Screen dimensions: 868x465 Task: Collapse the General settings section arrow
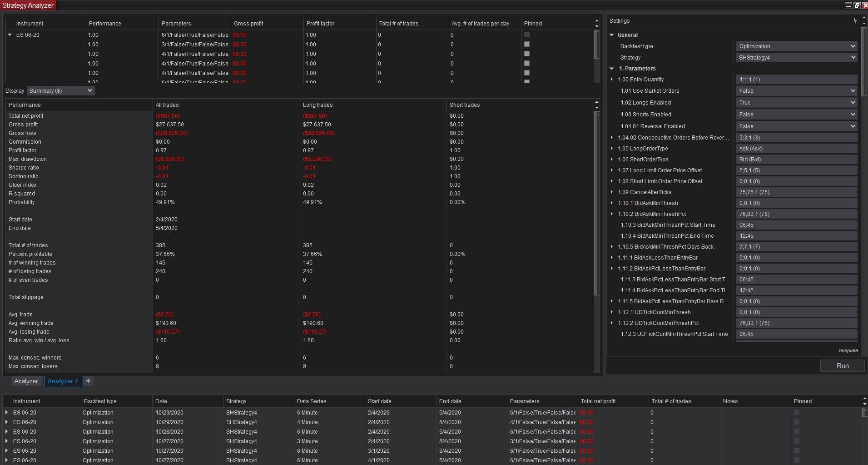[612, 35]
